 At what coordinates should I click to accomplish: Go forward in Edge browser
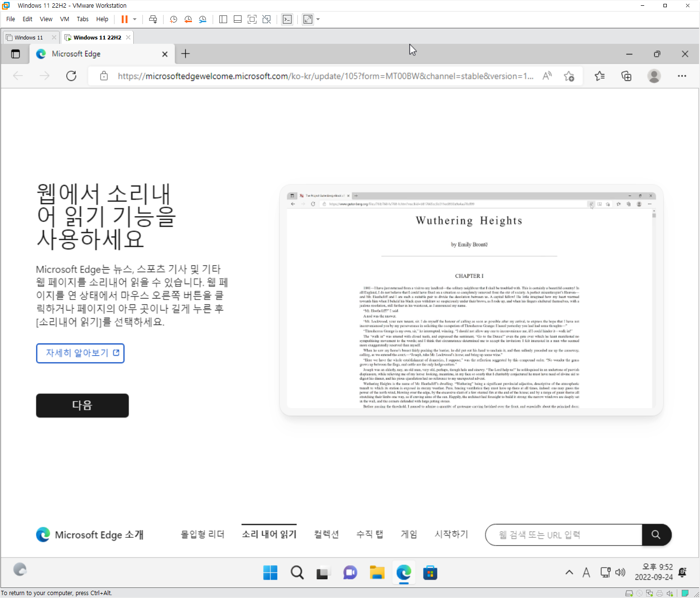pos(45,76)
